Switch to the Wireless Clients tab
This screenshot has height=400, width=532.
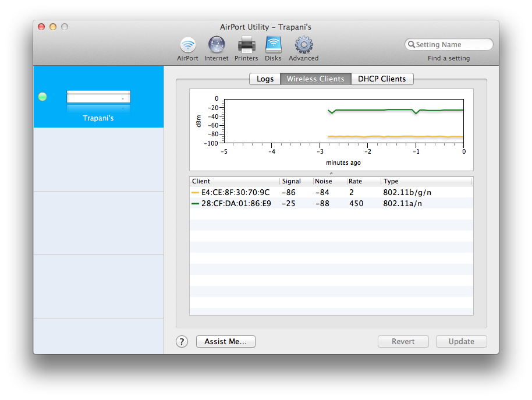[x=315, y=79]
